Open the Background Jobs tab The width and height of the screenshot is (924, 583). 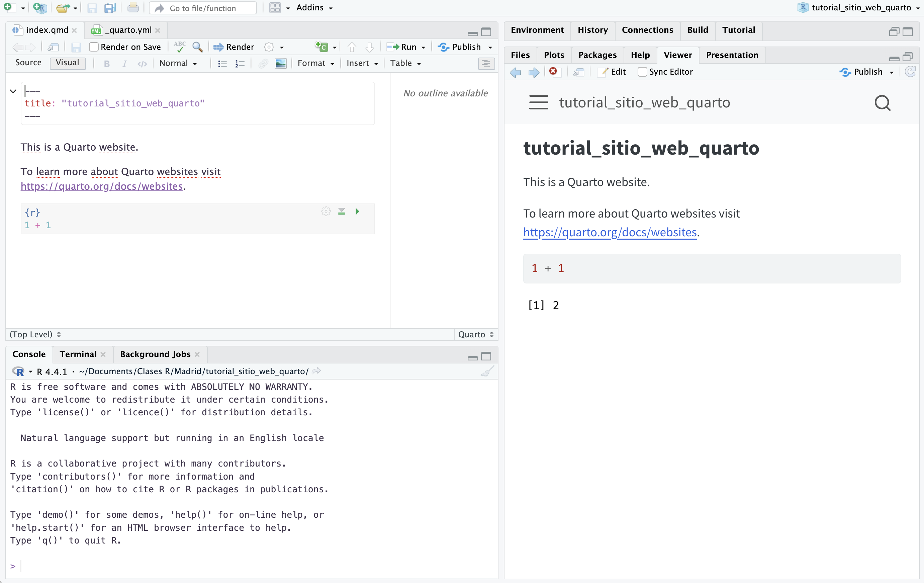pyautogui.click(x=155, y=354)
